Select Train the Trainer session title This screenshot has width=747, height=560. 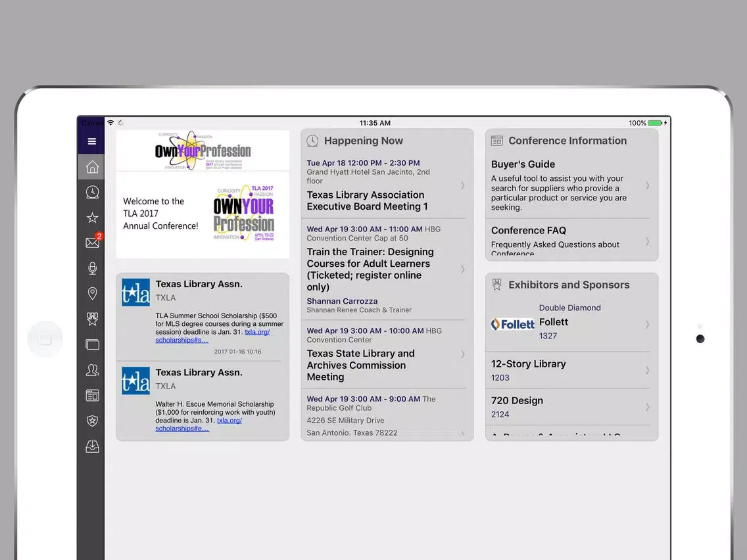point(370,269)
